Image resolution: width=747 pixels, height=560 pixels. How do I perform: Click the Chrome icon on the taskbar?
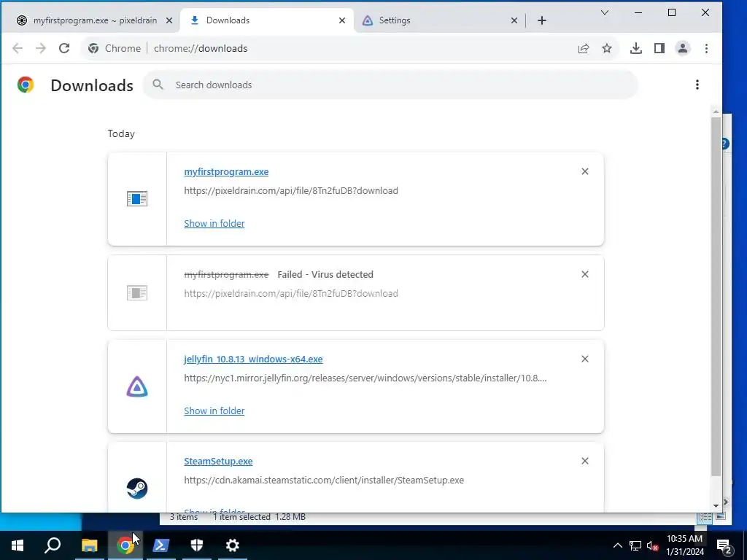125,545
